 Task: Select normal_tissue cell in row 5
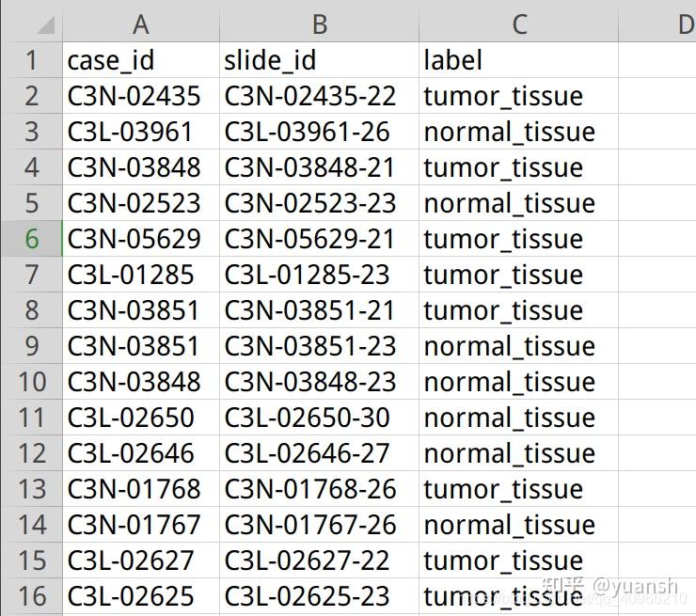tap(518, 203)
